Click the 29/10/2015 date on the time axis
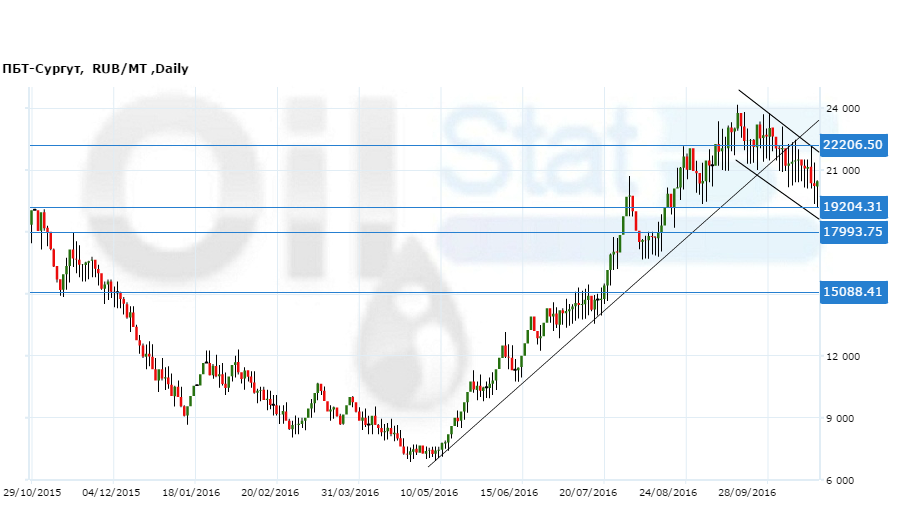Screen dimensions: 909x509 (x=33, y=492)
